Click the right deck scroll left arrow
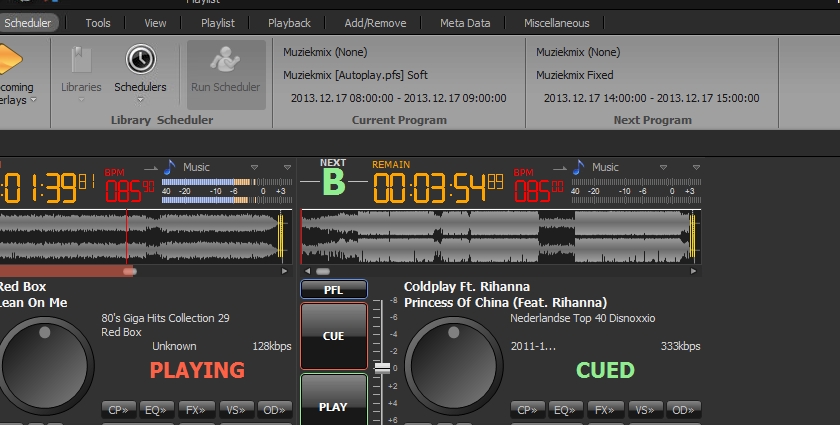 tap(308, 271)
